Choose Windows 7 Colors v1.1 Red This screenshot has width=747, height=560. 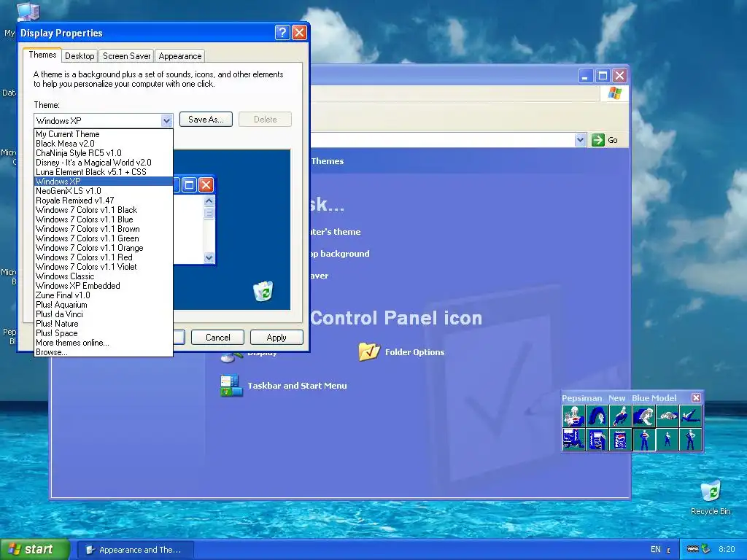coord(104,257)
